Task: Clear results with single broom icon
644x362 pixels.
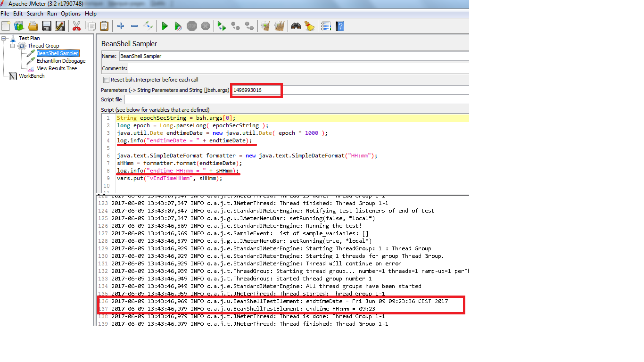Action: 265,26
